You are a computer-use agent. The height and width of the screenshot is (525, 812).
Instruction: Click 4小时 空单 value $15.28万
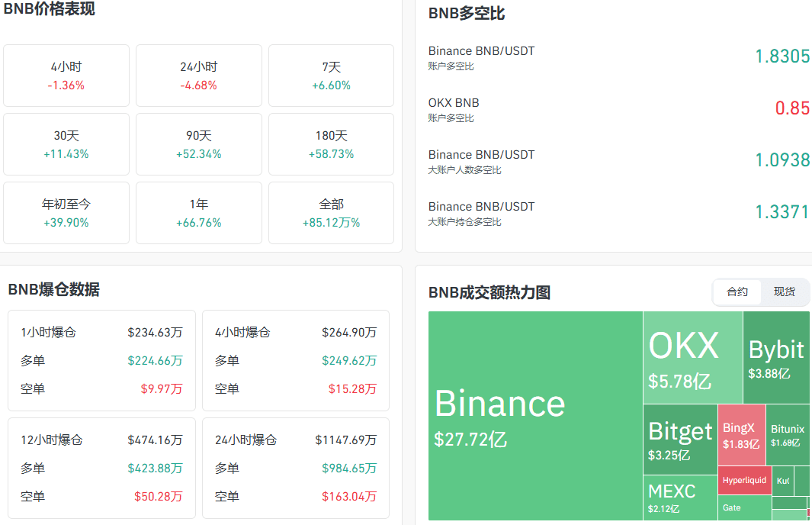tap(352, 388)
